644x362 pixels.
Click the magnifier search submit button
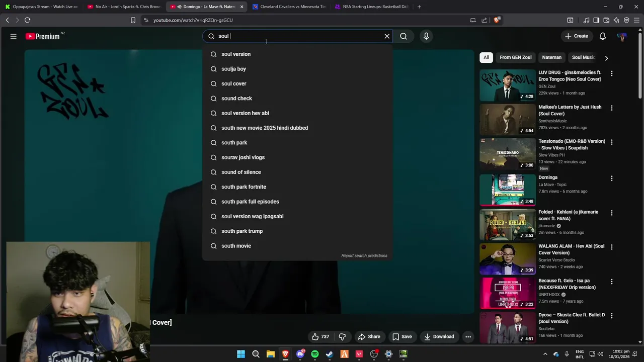click(404, 36)
